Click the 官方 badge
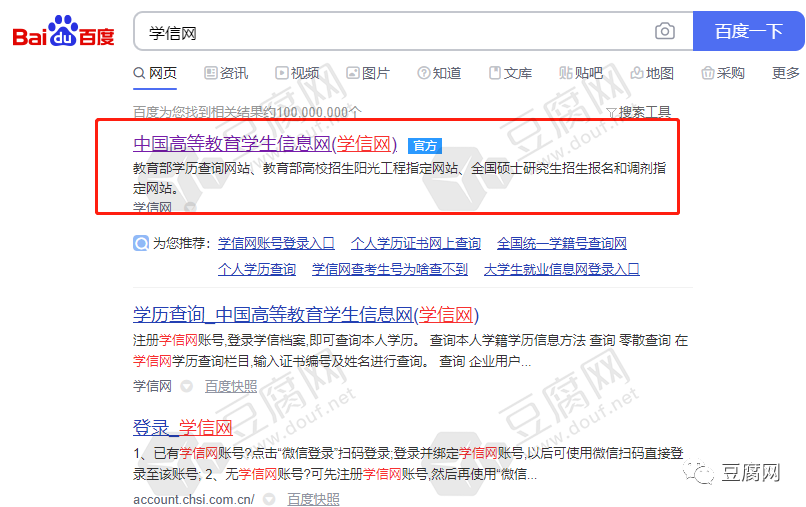This screenshot has width=806, height=507. point(425,146)
